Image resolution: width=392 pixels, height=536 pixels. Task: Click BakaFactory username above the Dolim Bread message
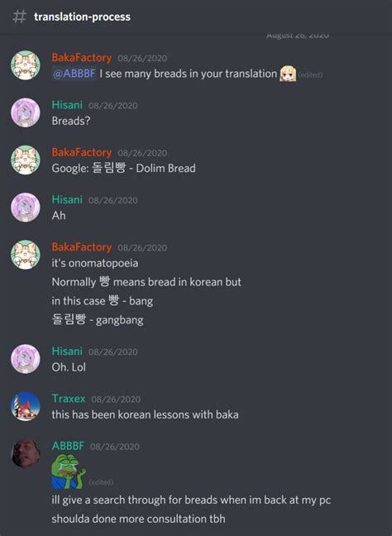click(82, 152)
